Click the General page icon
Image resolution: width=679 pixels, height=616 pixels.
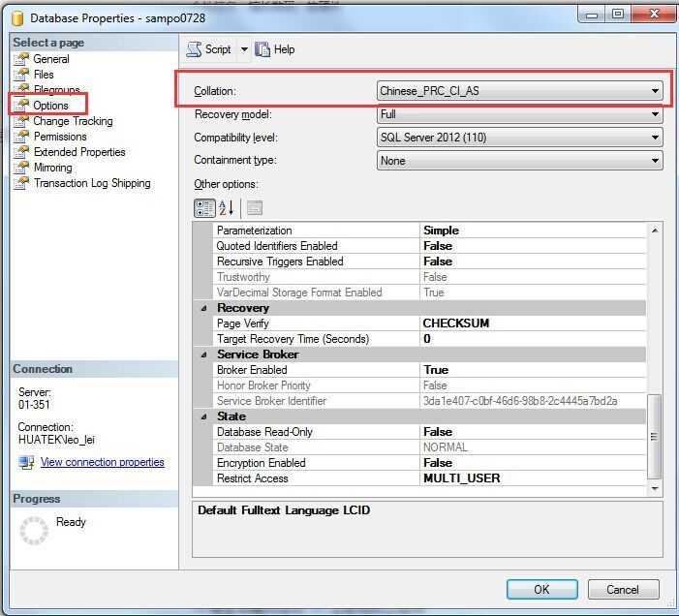[21, 59]
